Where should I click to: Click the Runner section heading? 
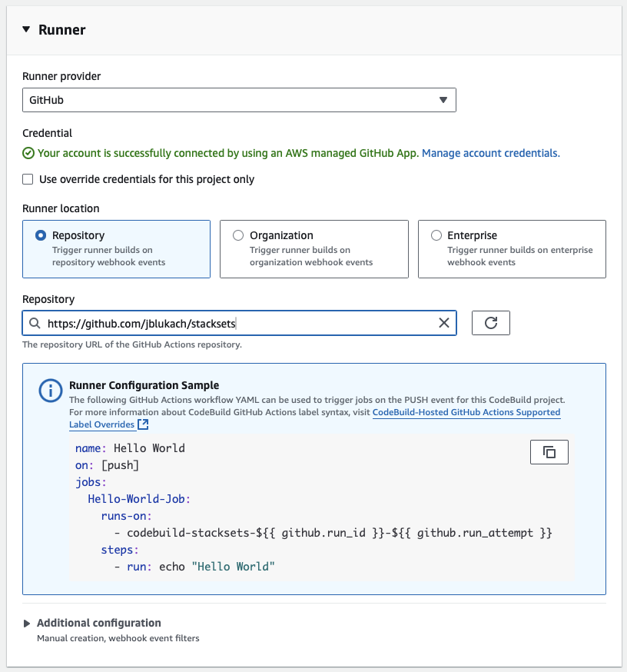[62, 30]
